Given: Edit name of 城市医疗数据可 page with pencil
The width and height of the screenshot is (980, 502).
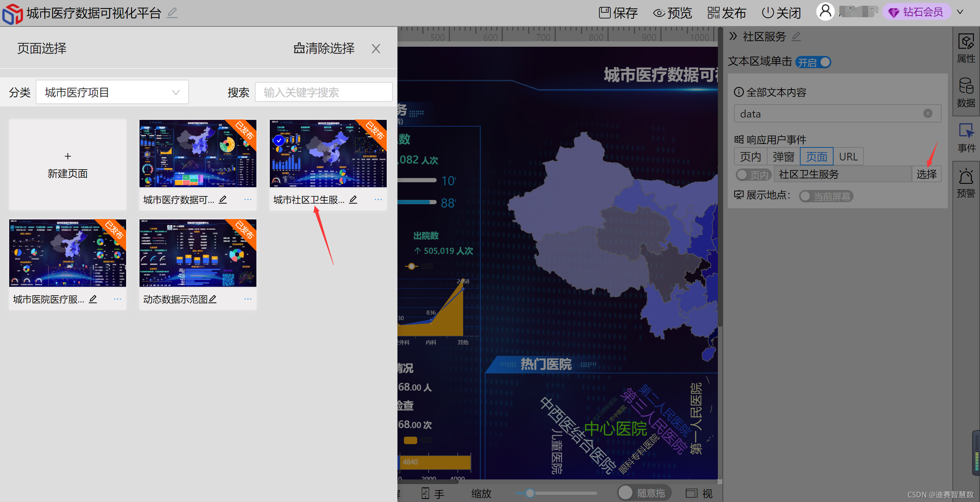Looking at the screenshot, I should click(x=223, y=199).
